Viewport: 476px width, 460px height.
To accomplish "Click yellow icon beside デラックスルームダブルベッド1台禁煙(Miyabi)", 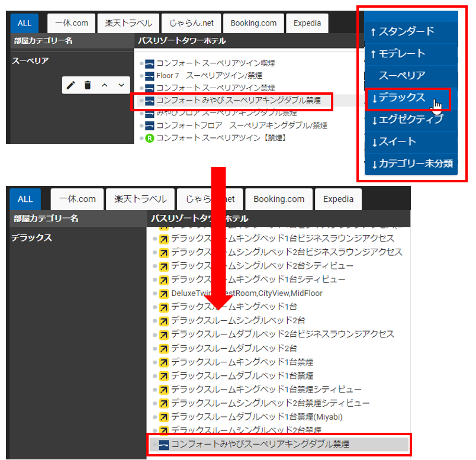I will click(x=164, y=417).
